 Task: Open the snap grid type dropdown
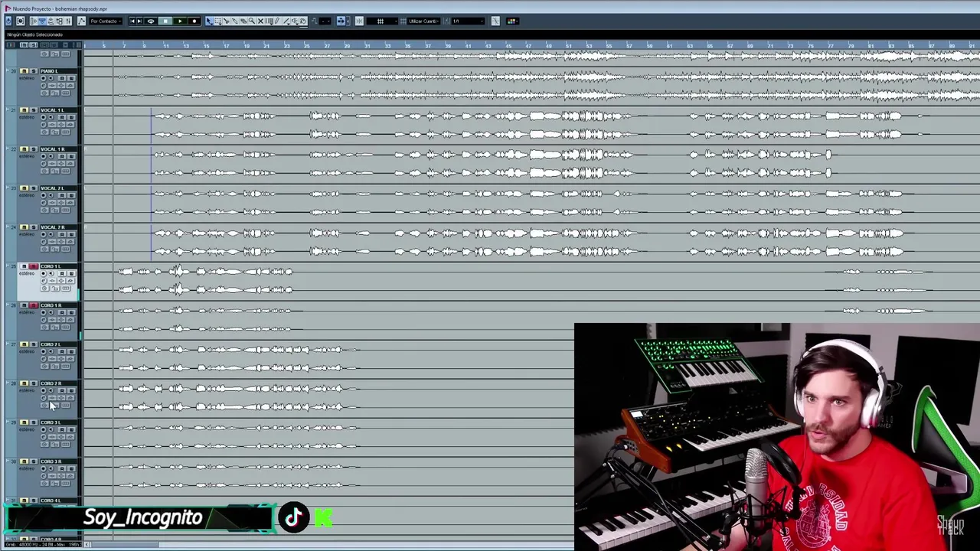[x=381, y=21]
